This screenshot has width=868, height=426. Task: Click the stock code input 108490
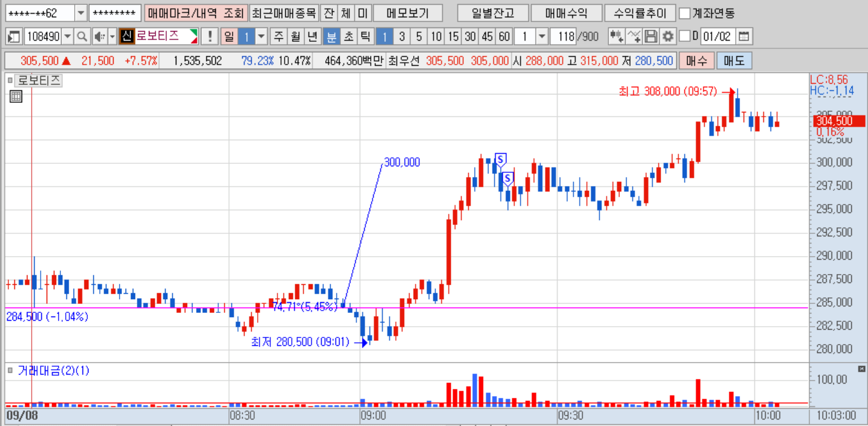coord(42,36)
